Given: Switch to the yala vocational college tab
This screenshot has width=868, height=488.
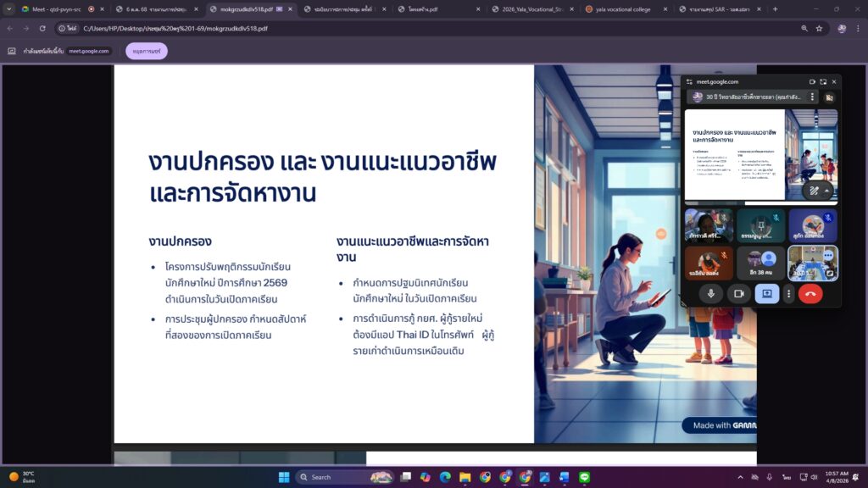Looking at the screenshot, I should 623,9.
